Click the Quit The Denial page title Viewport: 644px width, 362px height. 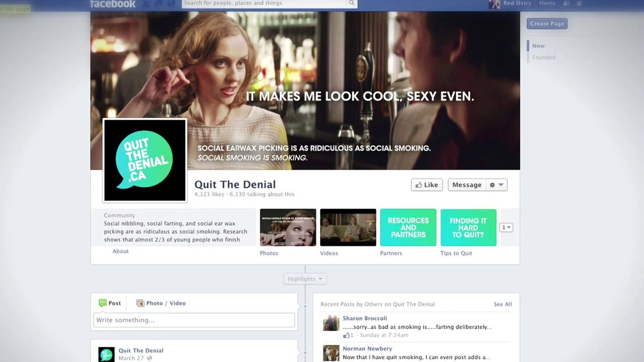tap(235, 184)
